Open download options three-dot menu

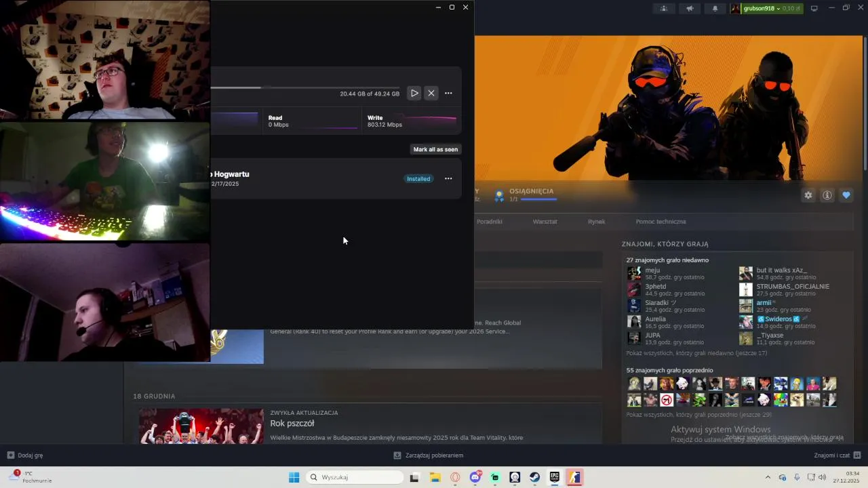pyautogui.click(x=448, y=94)
